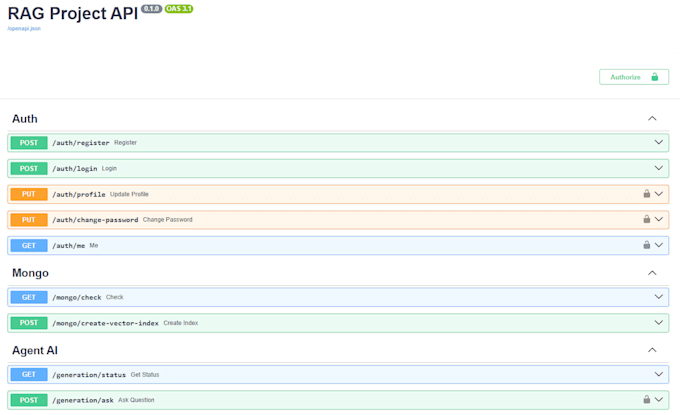This screenshot has width=680, height=415.
Task: Click the Authorize button
Action: [x=634, y=77]
